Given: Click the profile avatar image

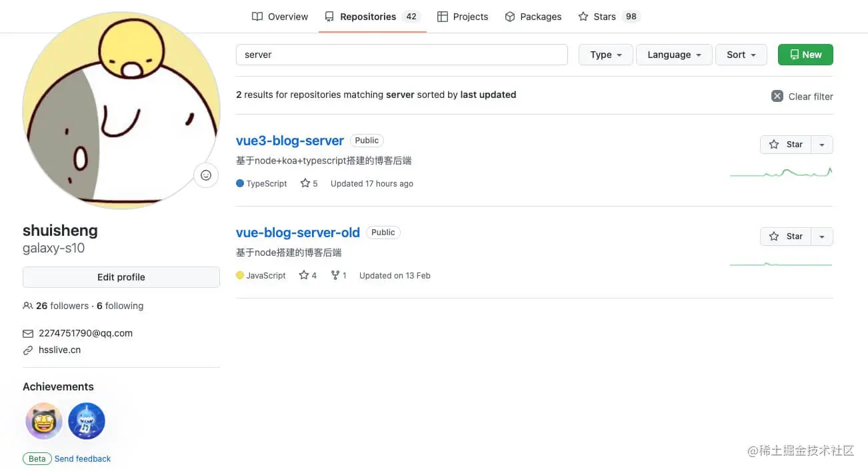Looking at the screenshot, I should pyautogui.click(x=121, y=110).
